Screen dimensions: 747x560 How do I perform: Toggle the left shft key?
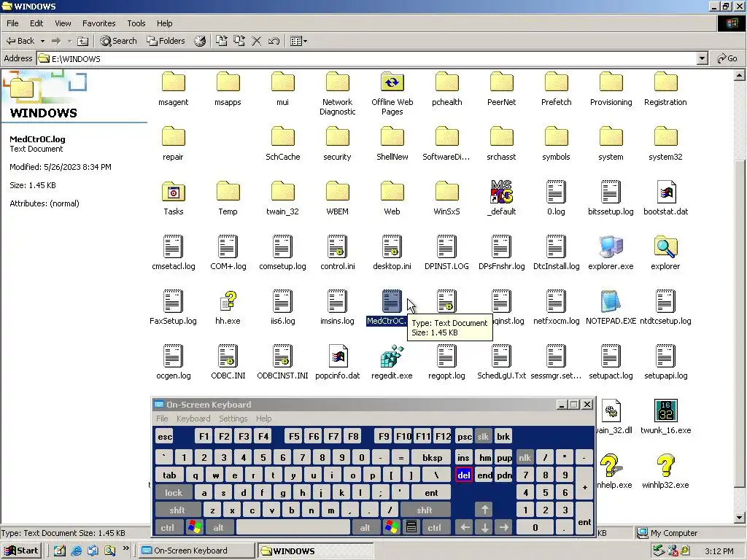pos(177,510)
